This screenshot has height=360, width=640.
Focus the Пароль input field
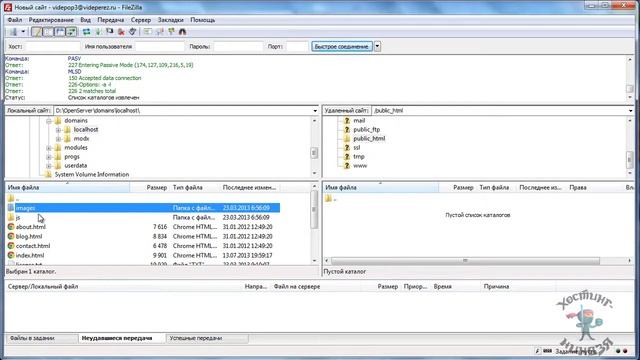[x=238, y=47]
